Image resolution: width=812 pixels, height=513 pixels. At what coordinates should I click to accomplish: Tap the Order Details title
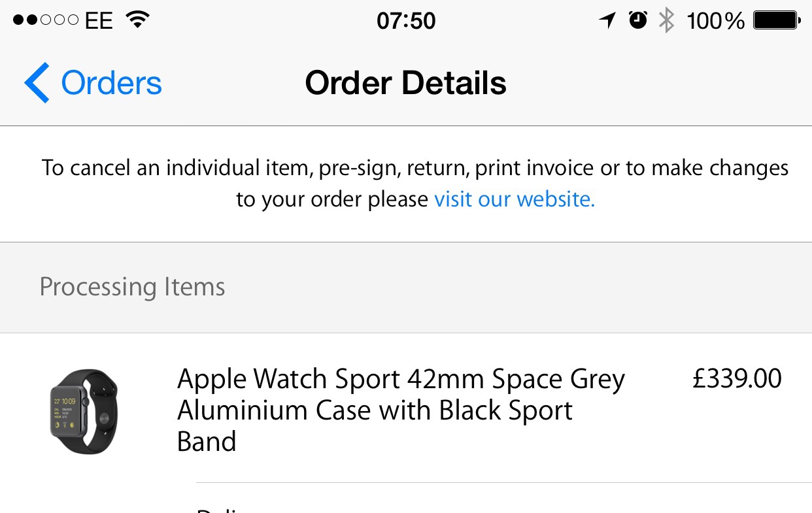pos(406,83)
